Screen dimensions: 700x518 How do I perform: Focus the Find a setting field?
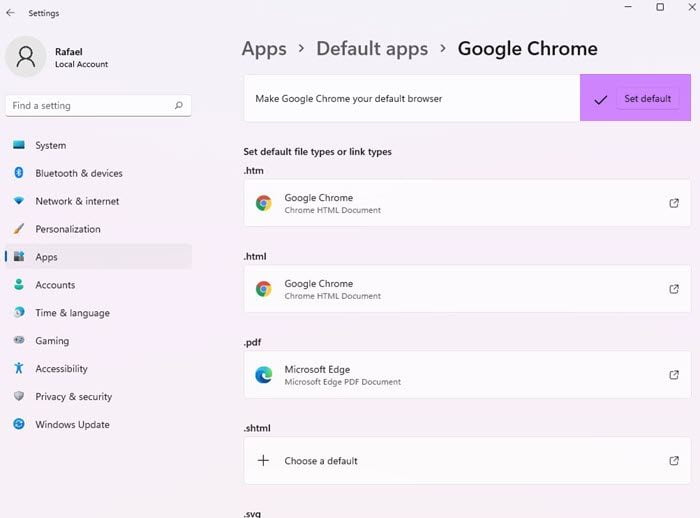(98, 105)
